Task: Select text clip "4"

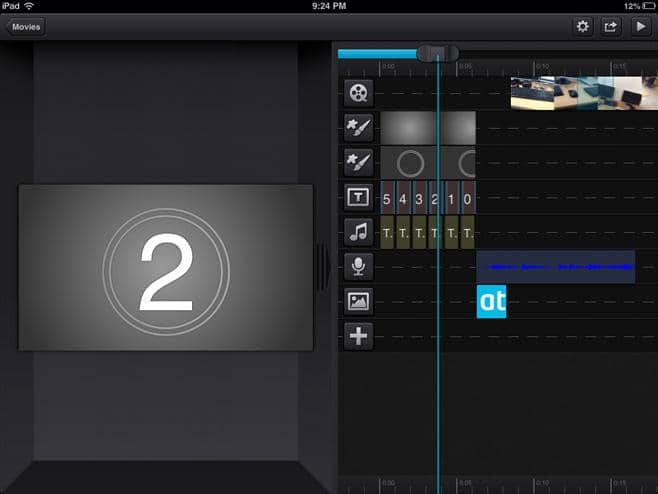Action: pyautogui.click(x=403, y=199)
